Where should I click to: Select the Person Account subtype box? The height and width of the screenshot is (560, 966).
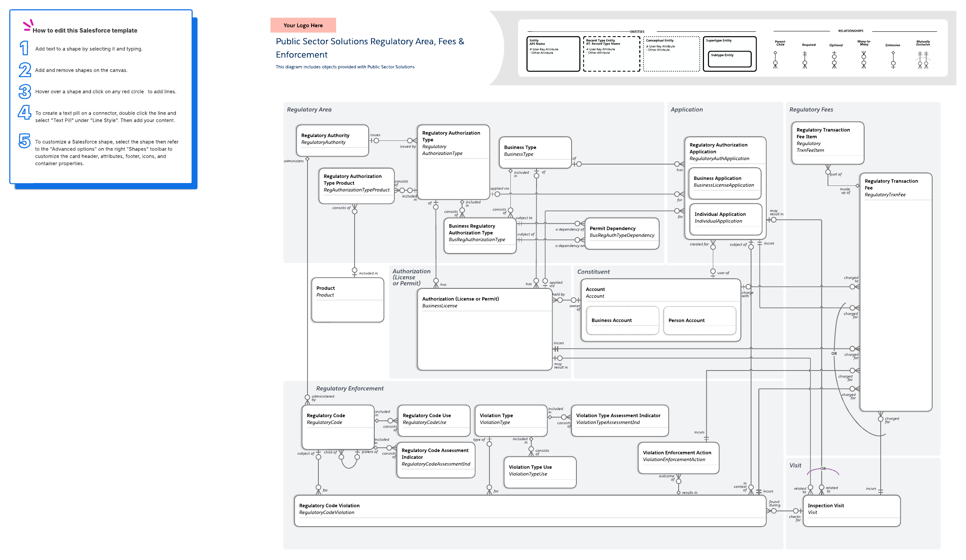point(700,320)
